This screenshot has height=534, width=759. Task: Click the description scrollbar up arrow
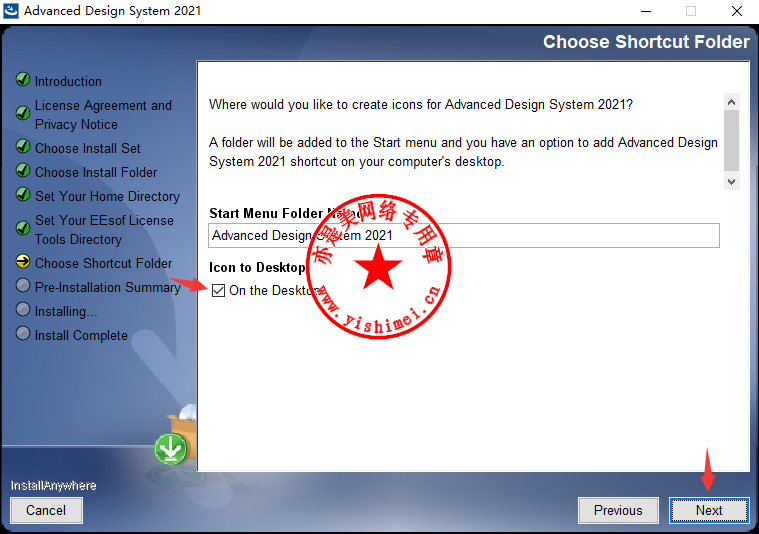click(731, 102)
